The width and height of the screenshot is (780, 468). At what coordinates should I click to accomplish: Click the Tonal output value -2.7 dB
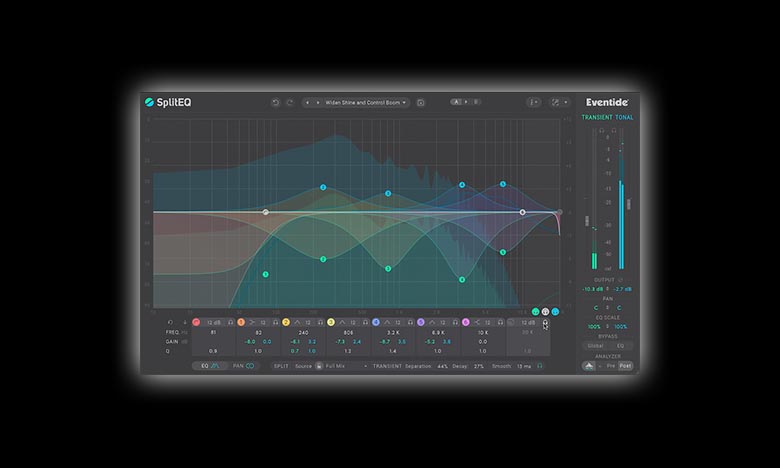click(x=622, y=289)
